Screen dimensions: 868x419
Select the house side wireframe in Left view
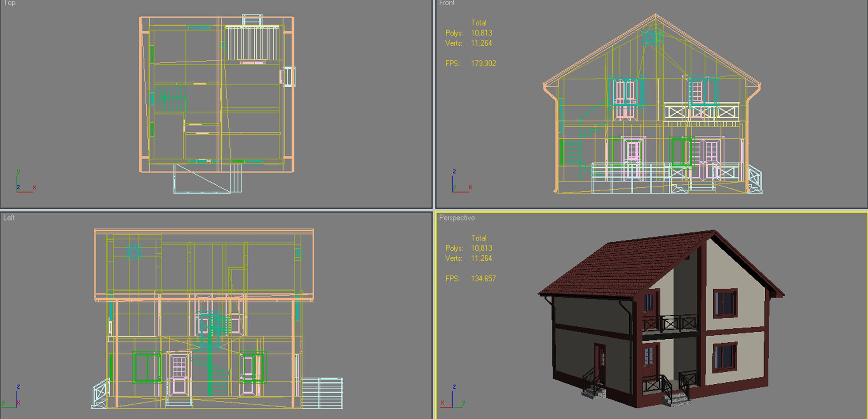coord(217,318)
